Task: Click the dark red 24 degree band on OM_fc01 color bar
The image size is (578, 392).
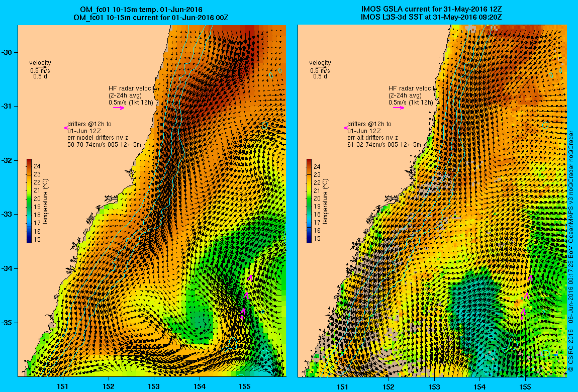Action: coord(29,164)
